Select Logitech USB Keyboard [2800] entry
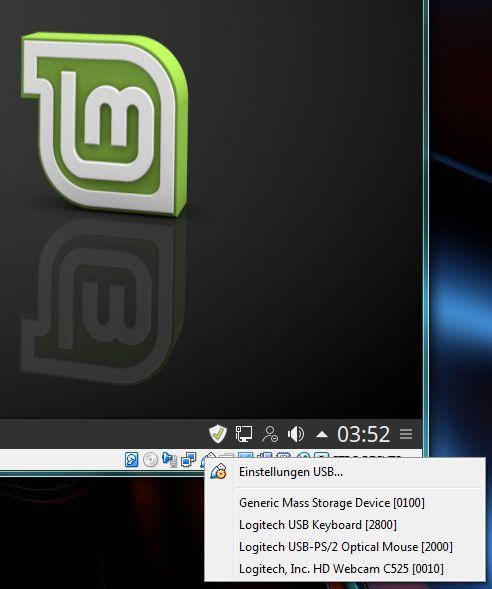This screenshot has width=492, height=589. (345, 525)
